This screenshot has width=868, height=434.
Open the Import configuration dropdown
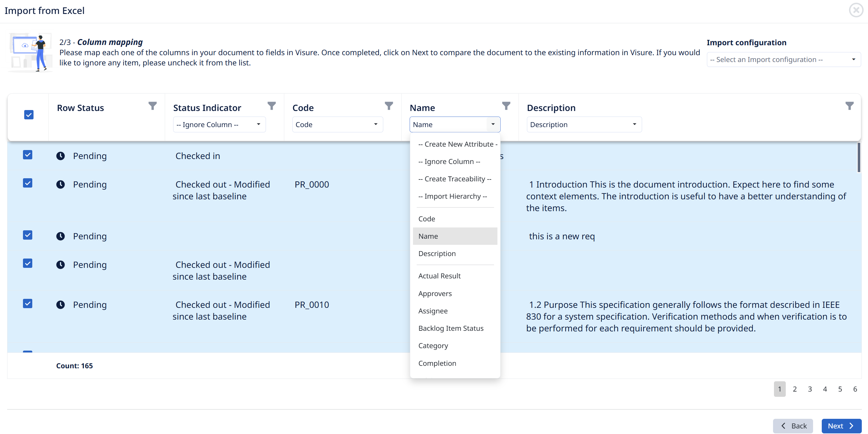tap(783, 60)
